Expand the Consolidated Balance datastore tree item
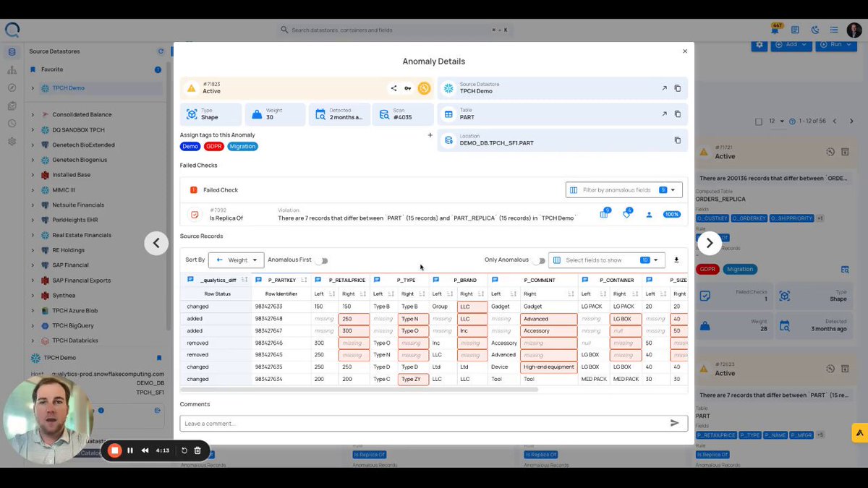Image resolution: width=868 pixels, height=488 pixels. [x=33, y=114]
